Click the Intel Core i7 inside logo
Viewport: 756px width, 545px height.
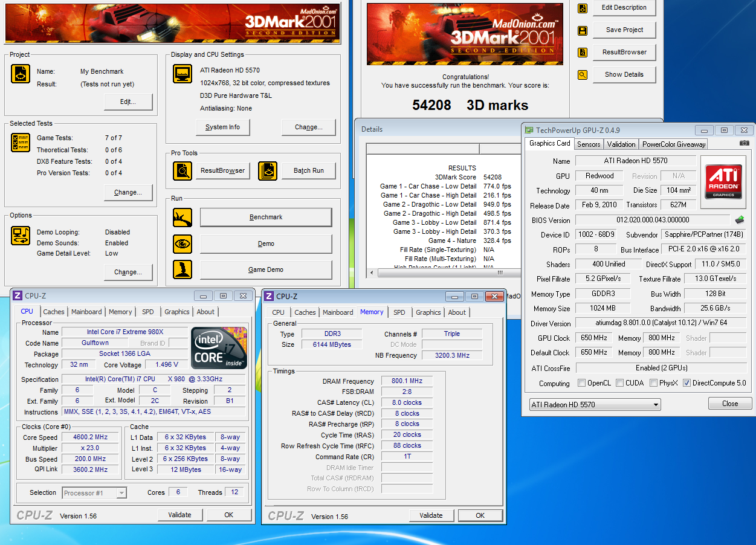[219, 348]
